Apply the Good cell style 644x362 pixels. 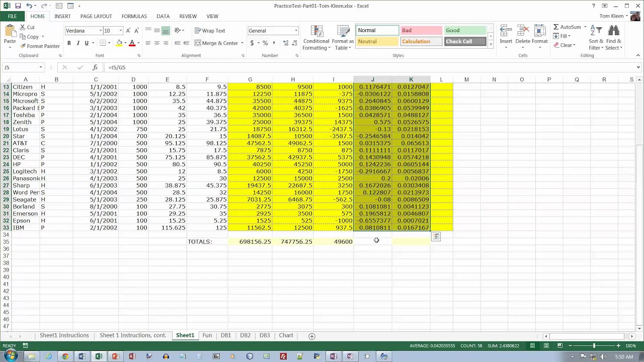tap(465, 31)
